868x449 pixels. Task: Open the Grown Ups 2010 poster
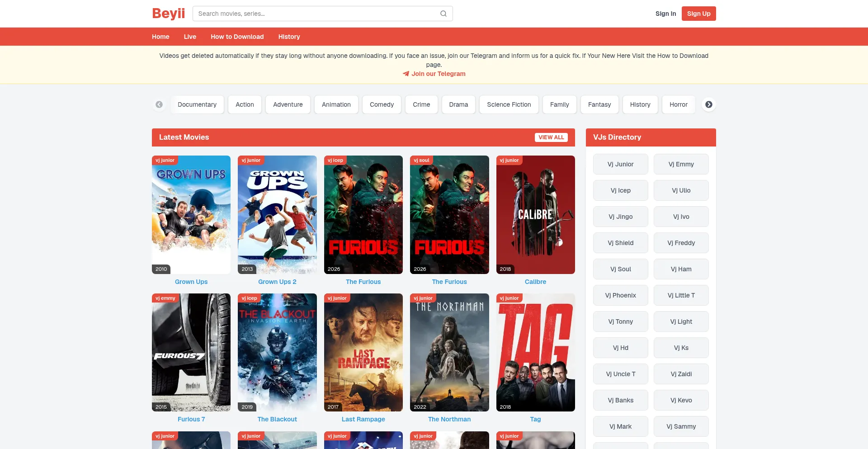coord(191,215)
